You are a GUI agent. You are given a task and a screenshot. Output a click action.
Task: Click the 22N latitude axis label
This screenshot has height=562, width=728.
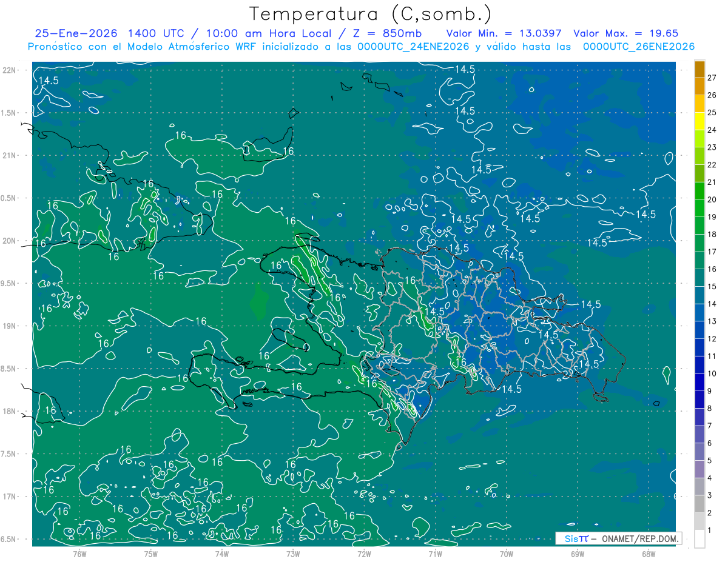10,70
